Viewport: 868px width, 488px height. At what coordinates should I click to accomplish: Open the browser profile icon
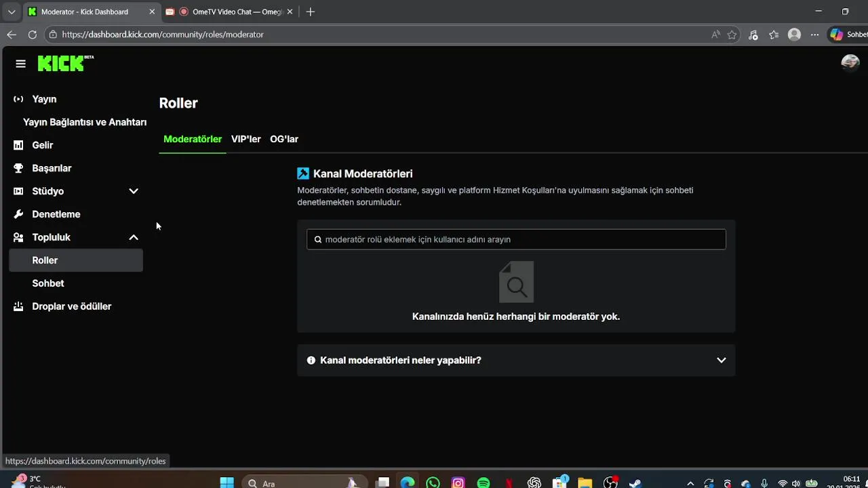coord(794,35)
